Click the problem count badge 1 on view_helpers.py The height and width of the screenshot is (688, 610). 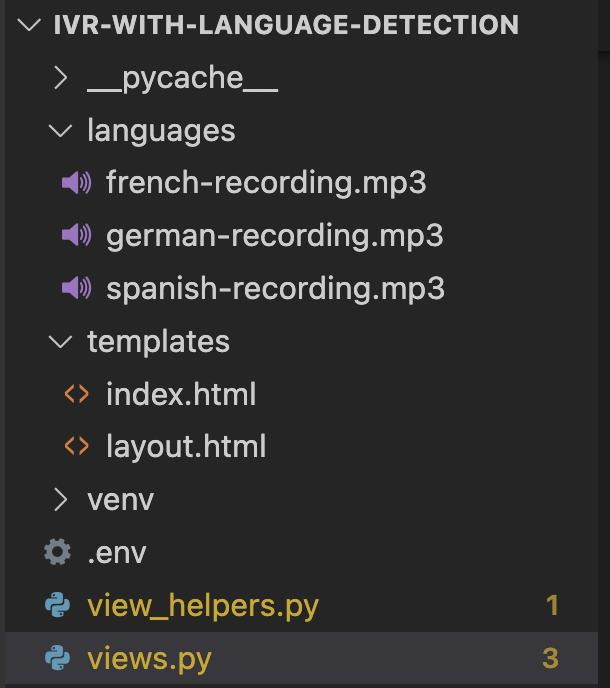pyautogui.click(x=551, y=605)
